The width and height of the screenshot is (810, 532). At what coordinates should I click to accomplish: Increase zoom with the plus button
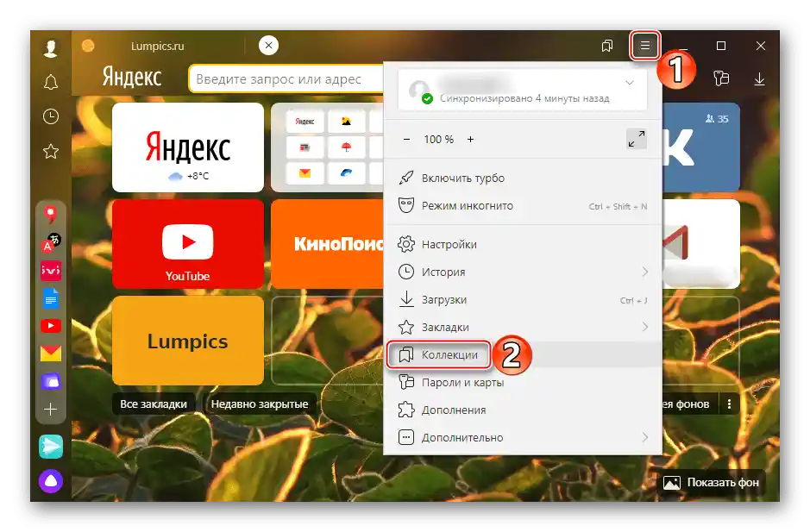471,140
